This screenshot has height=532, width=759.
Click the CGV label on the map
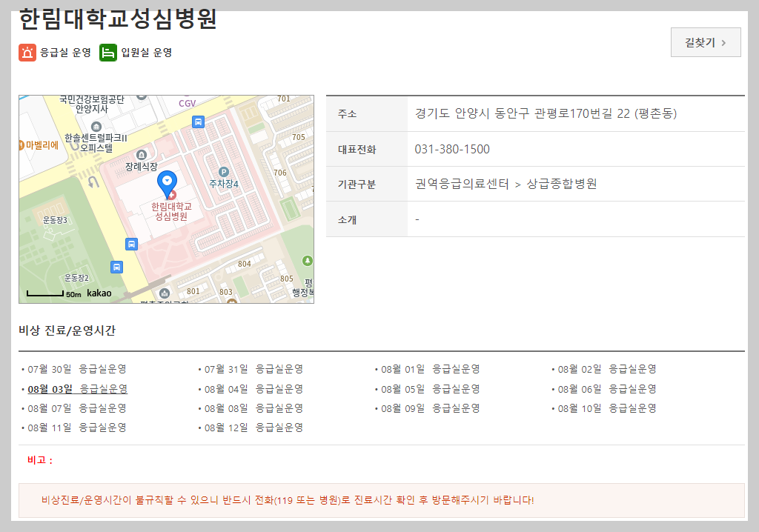(x=188, y=104)
